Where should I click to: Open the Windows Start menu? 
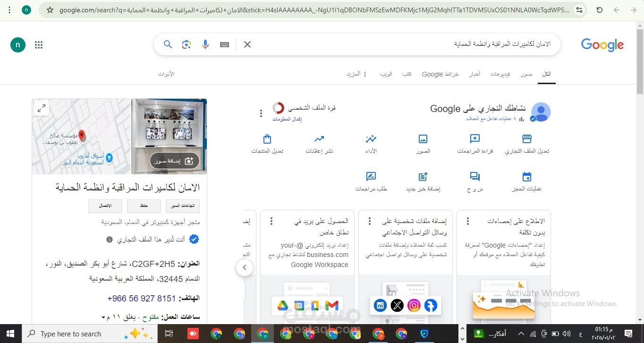10,334
